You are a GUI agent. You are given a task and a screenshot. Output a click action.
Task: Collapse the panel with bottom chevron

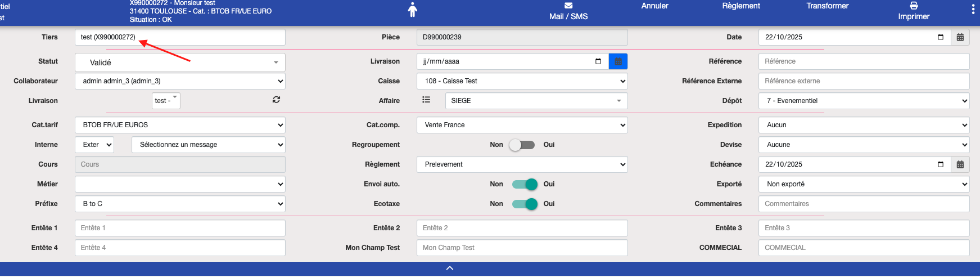pyautogui.click(x=450, y=268)
